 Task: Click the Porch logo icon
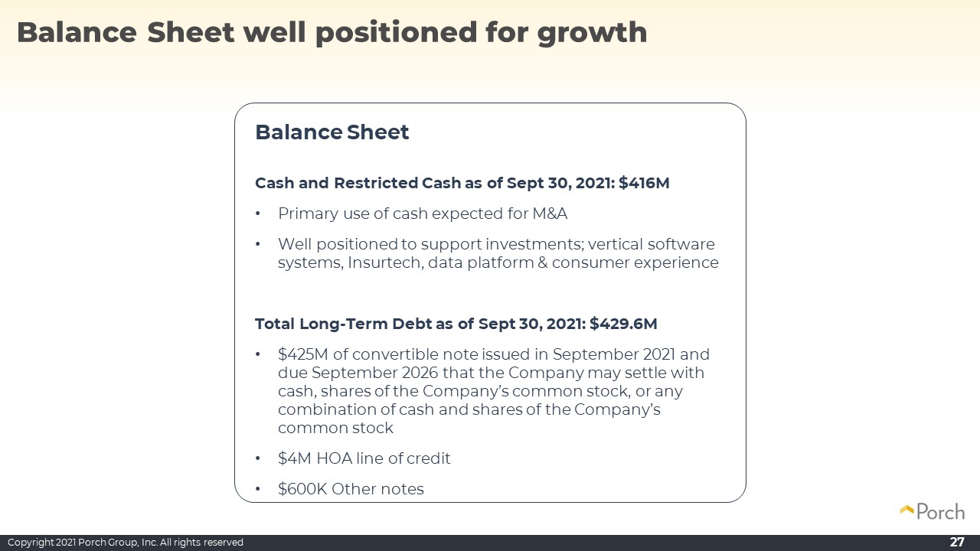coord(907,509)
